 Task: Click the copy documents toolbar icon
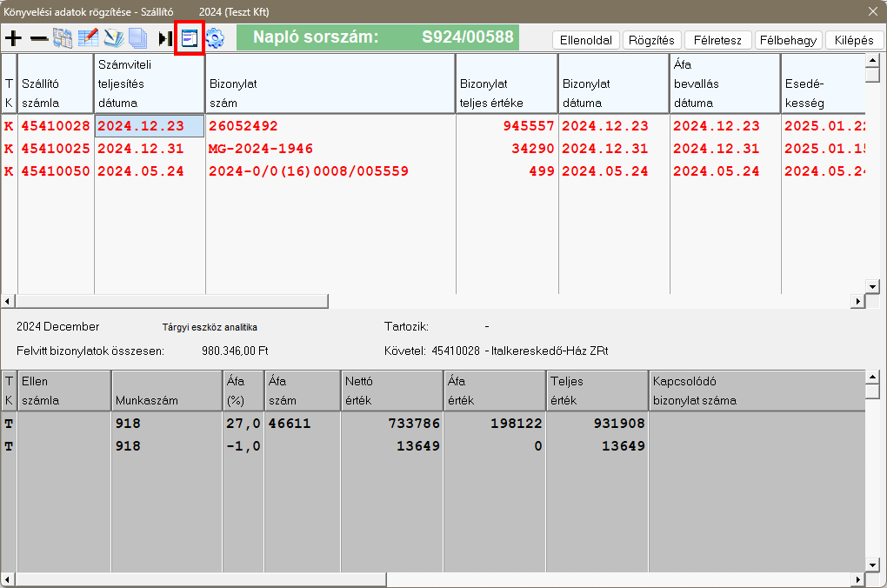click(63, 39)
